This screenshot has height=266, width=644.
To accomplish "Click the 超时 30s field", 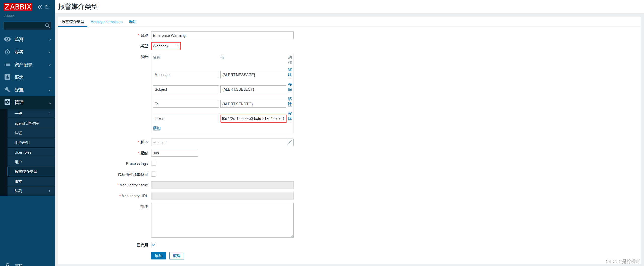I will [x=175, y=153].
